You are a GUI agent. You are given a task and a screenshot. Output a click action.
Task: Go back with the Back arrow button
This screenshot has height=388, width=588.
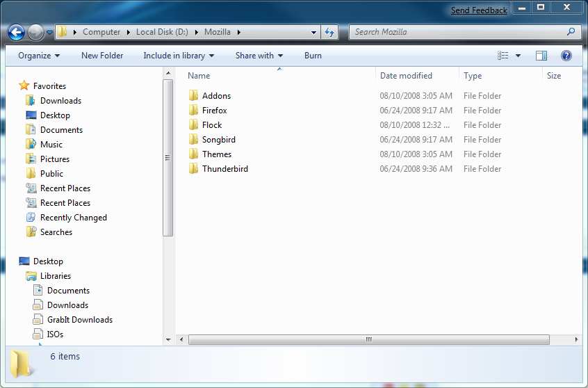click(x=16, y=32)
